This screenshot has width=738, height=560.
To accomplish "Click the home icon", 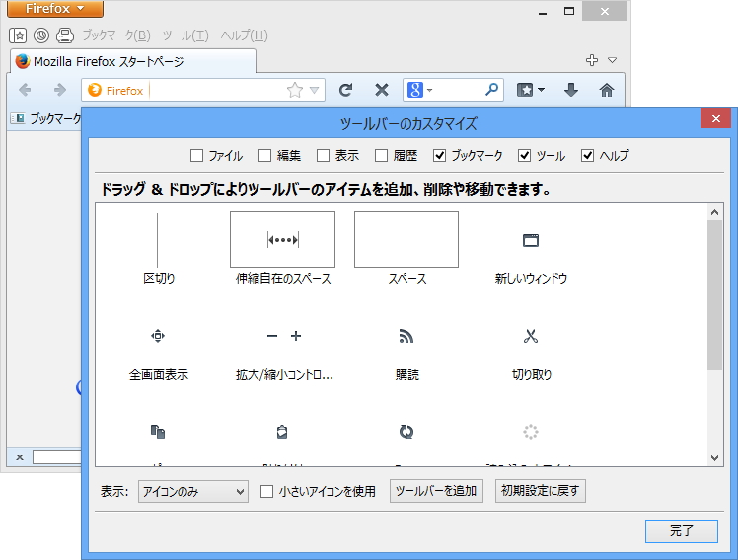I will point(606,90).
